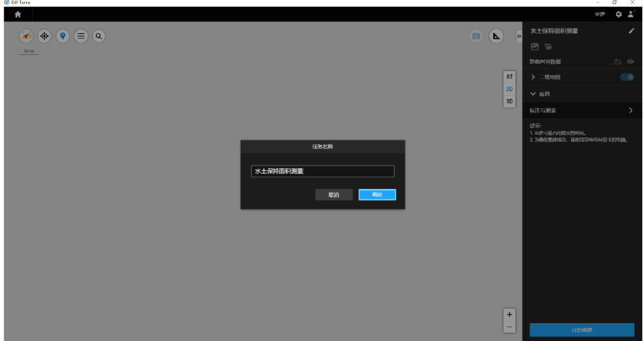
Task: Click the blue location pin icon
Action: (x=63, y=36)
